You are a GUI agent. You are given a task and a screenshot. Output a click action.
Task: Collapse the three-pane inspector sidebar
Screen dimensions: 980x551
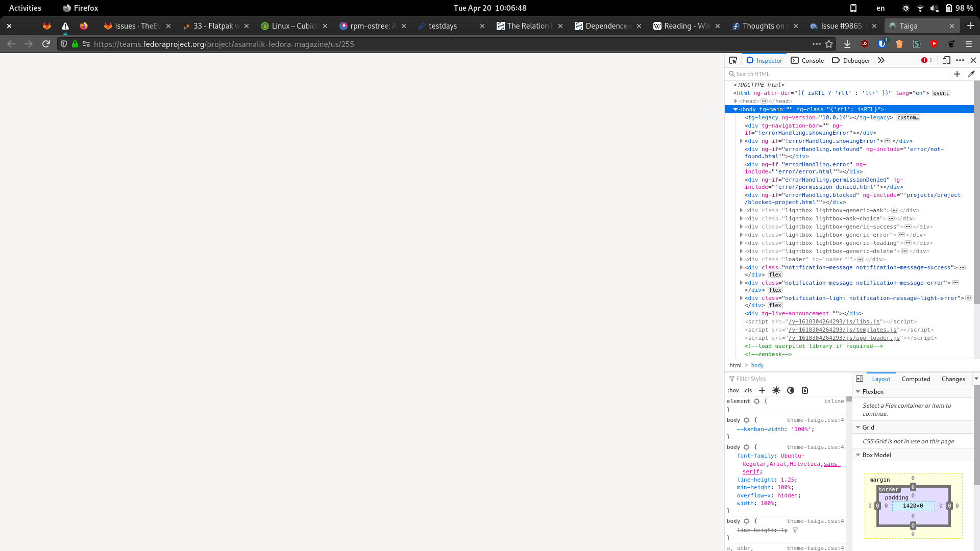click(x=860, y=379)
